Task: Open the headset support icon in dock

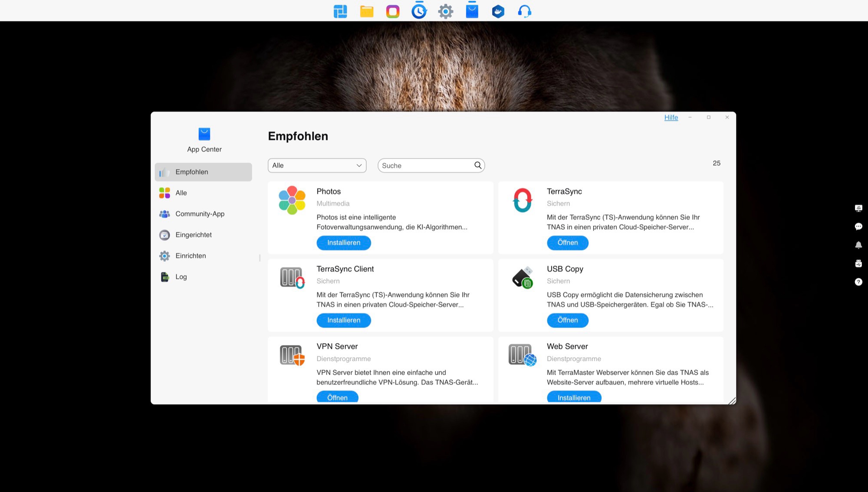Action: point(524,11)
